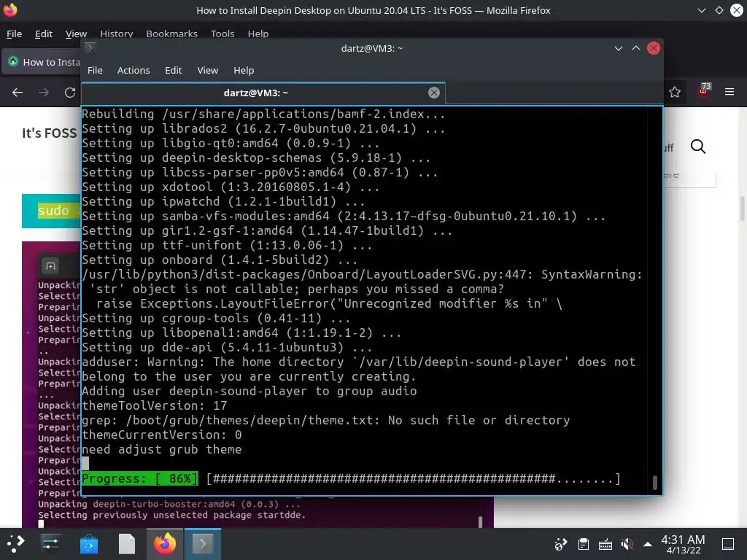Click Firefox title bar diamond maximize button
Viewport: 747px width, 560px height.
click(719, 10)
